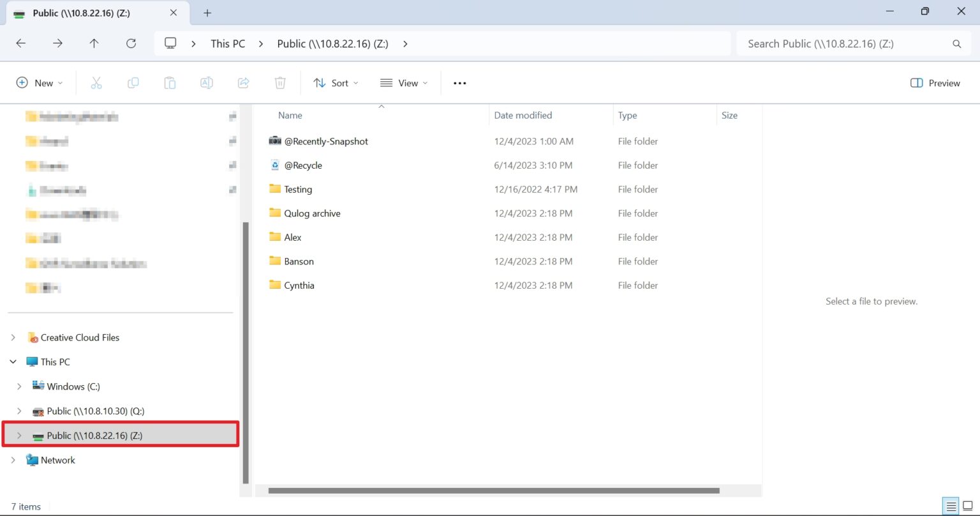Open the Sort dropdown
Image resolution: width=980 pixels, height=516 pixels.
tap(336, 83)
